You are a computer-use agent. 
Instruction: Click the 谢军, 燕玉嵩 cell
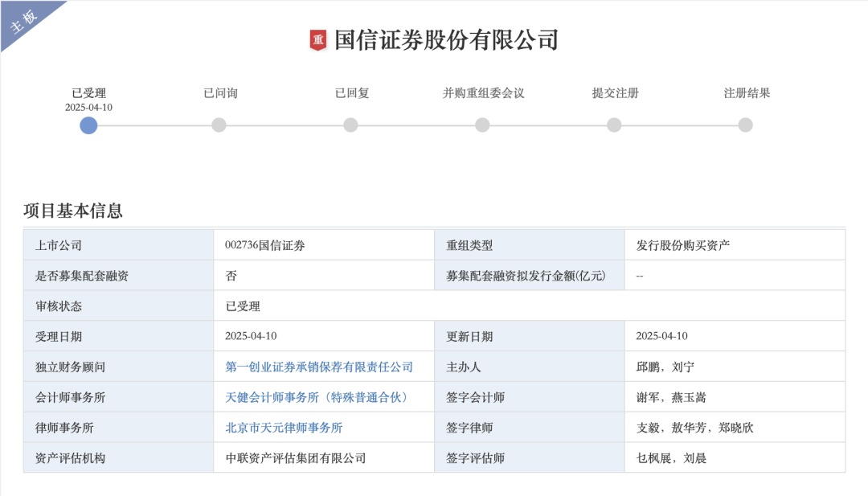[735, 397]
